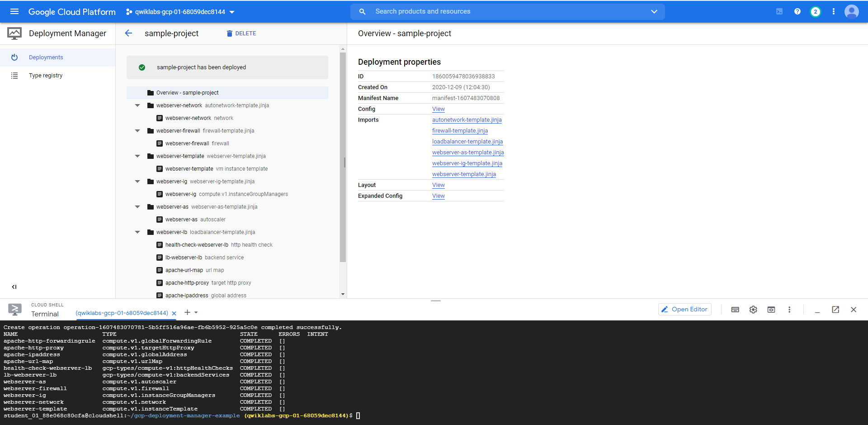
Task: View the Layout link
Action: [439, 185]
